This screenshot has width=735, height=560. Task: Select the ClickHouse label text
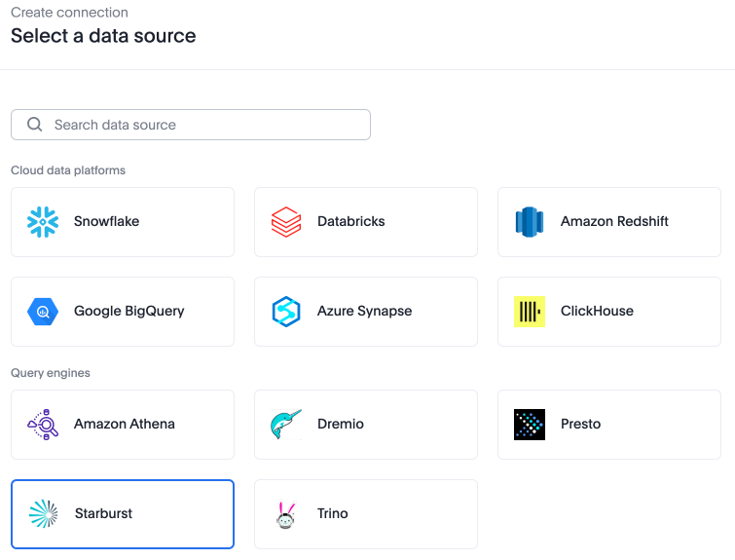(597, 311)
